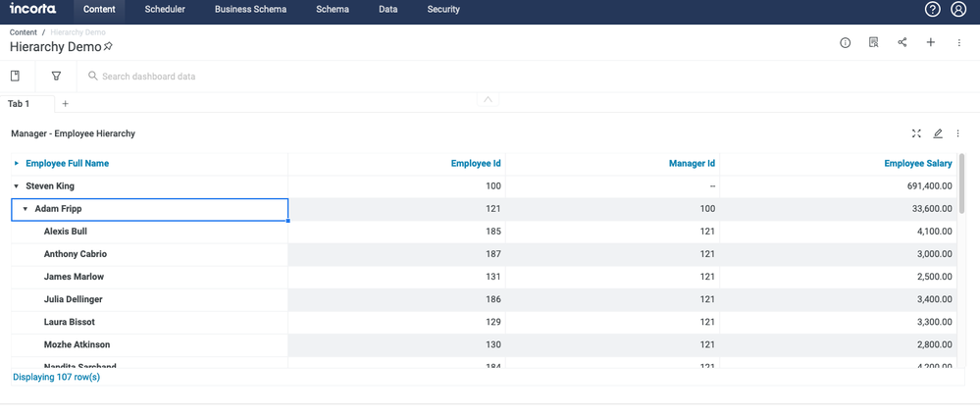Collapse the Steven King hierarchy row
The height and width of the screenshot is (417, 980).
point(16,186)
